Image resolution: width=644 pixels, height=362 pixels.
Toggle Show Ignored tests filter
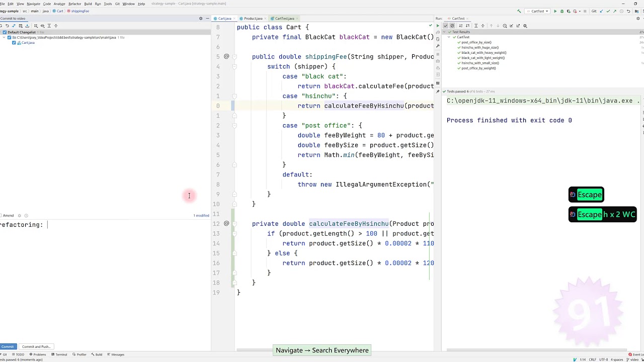pos(452,26)
